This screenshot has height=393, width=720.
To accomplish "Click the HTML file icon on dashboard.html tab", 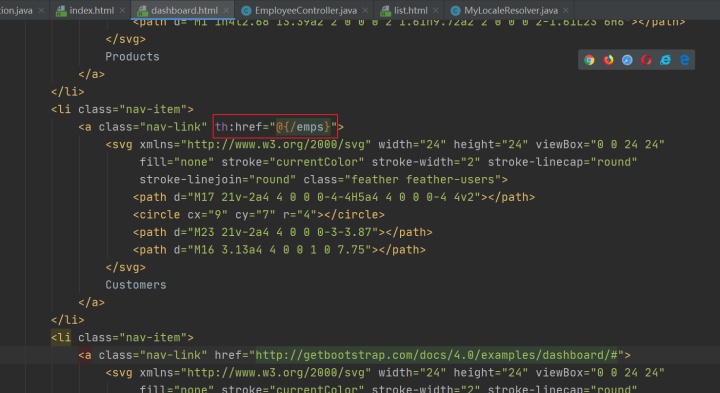I will pos(142,11).
